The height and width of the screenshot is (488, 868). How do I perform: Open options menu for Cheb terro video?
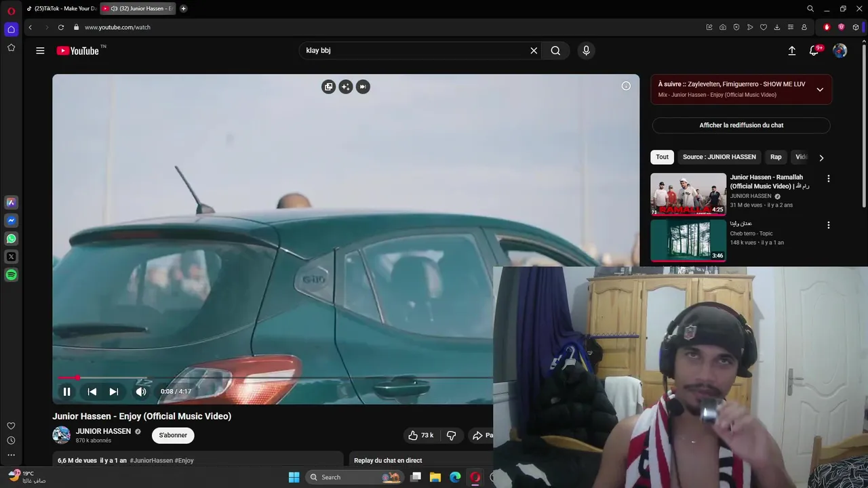click(x=828, y=225)
